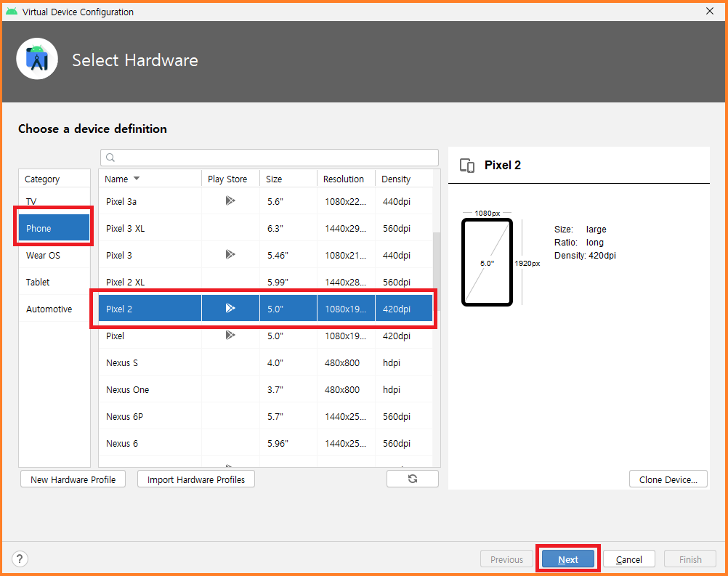Click the Cancel button
Image resolution: width=728 pixels, height=576 pixels.
[x=629, y=559]
